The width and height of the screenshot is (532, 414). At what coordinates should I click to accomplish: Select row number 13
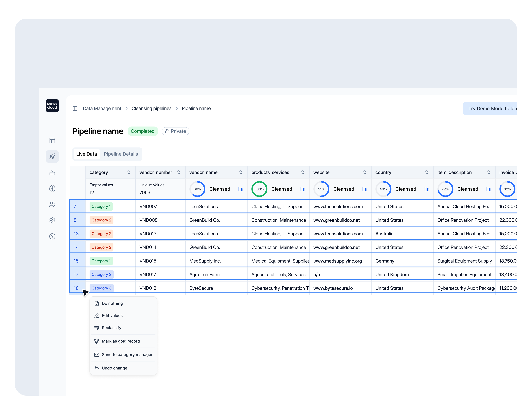pyautogui.click(x=78, y=234)
